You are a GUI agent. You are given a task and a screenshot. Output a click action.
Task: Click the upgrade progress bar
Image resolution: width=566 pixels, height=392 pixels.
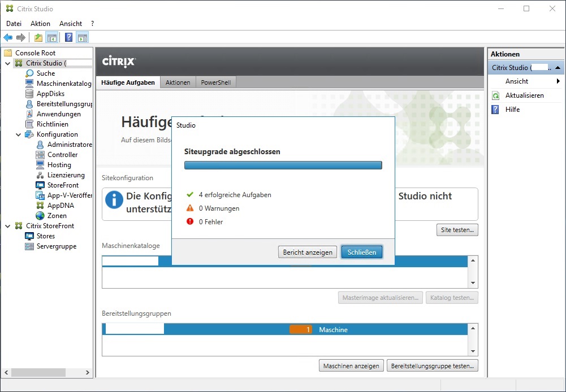(283, 165)
